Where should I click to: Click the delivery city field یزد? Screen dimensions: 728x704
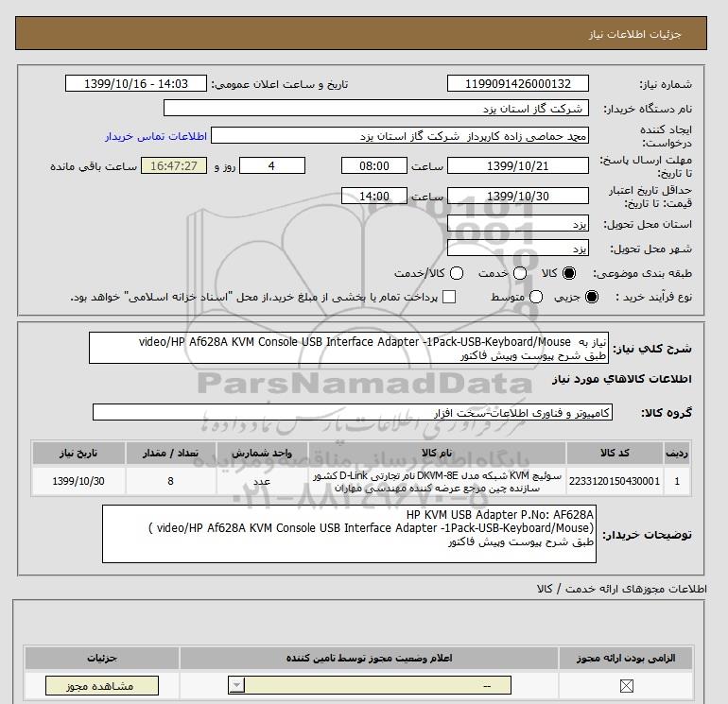[x=518, y=248]
